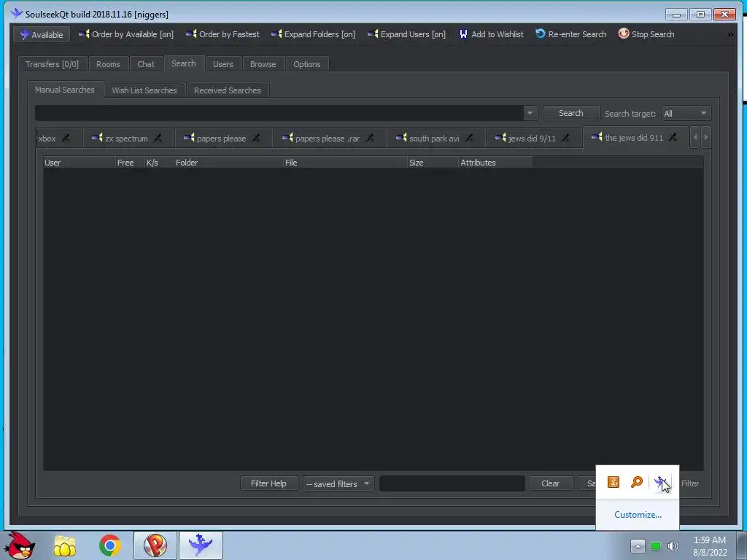The image size is (747, 560).
Task: Click the Java tray popup icon
Action: [x=613, y=482]
